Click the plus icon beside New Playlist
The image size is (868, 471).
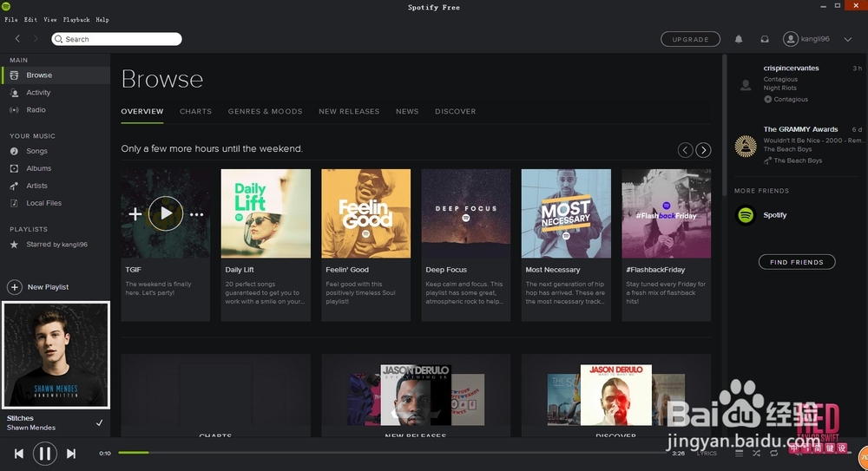tap(15, 287)
